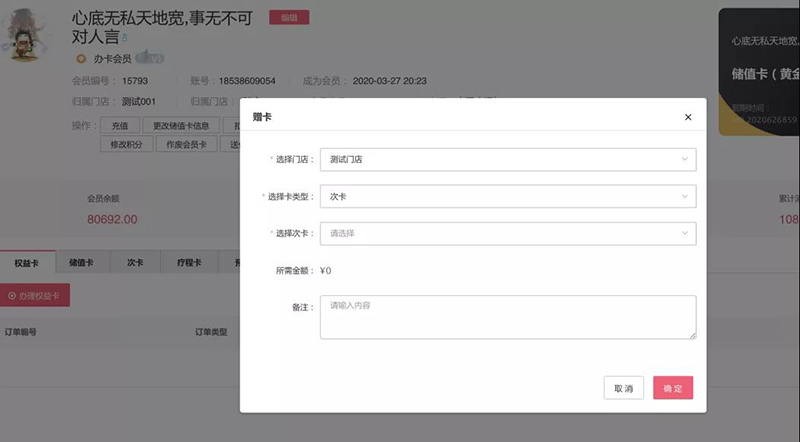Click into the 备注 text area

[x=507, y=317]
